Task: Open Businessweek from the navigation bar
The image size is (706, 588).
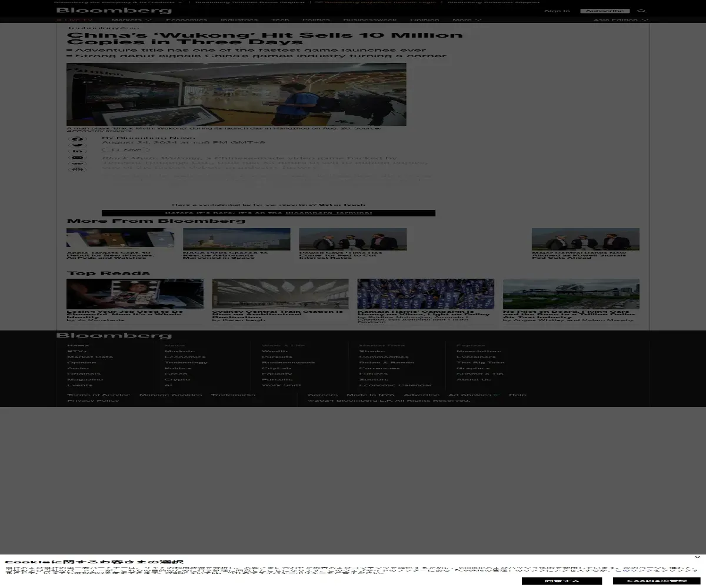Action: point(370,20)
